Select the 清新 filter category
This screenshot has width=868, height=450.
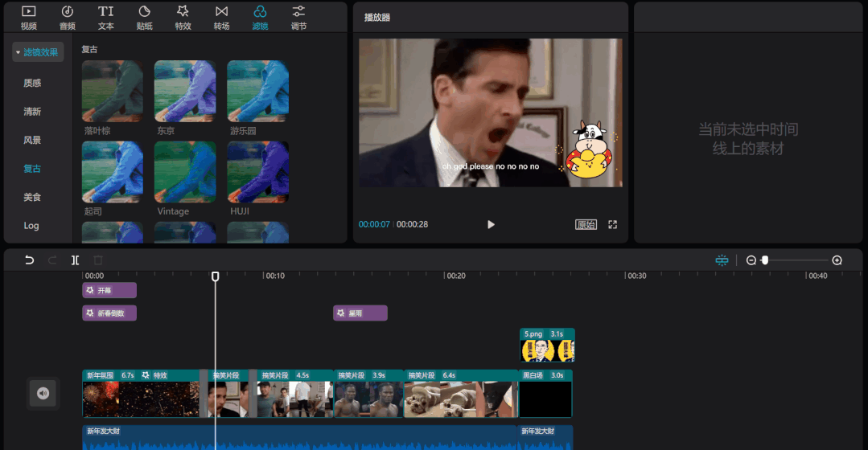(32, 112)
